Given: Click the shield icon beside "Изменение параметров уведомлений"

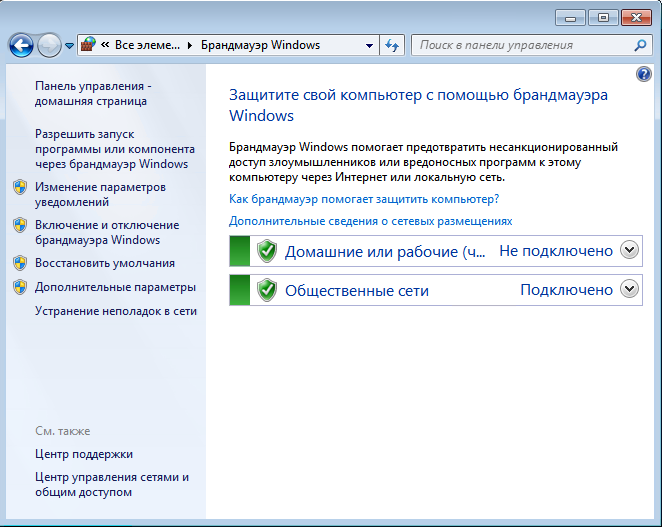Looking at the screenshot, I should pyautogui.click(x=20, y=187).
